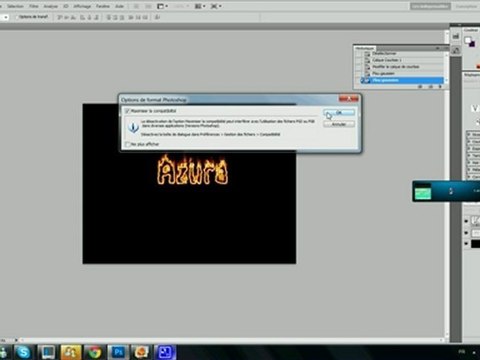Screen dimensions: 480x360
Task: Click Annuler in the format options dialog
Action: coord(339,124)
